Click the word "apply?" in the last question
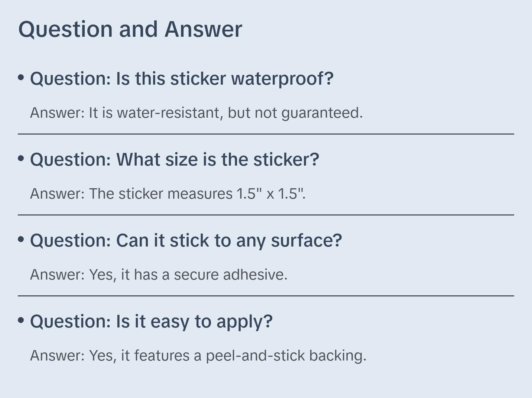The height and width of the screenshot is (398, 532). coord(244,322)
